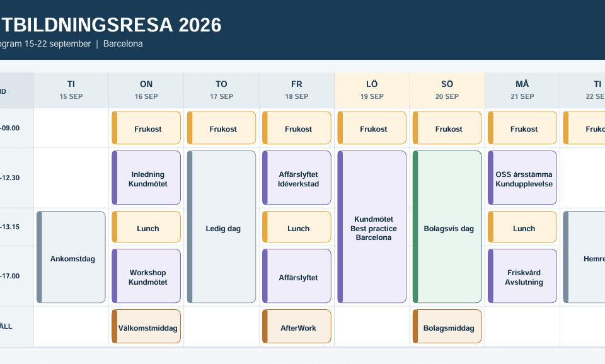The width and height of the screenshot is (605, 364).
Task: Open Frukost event on Sunday 20 Sep
Action: pyautogui.click(x=447, y=128)
